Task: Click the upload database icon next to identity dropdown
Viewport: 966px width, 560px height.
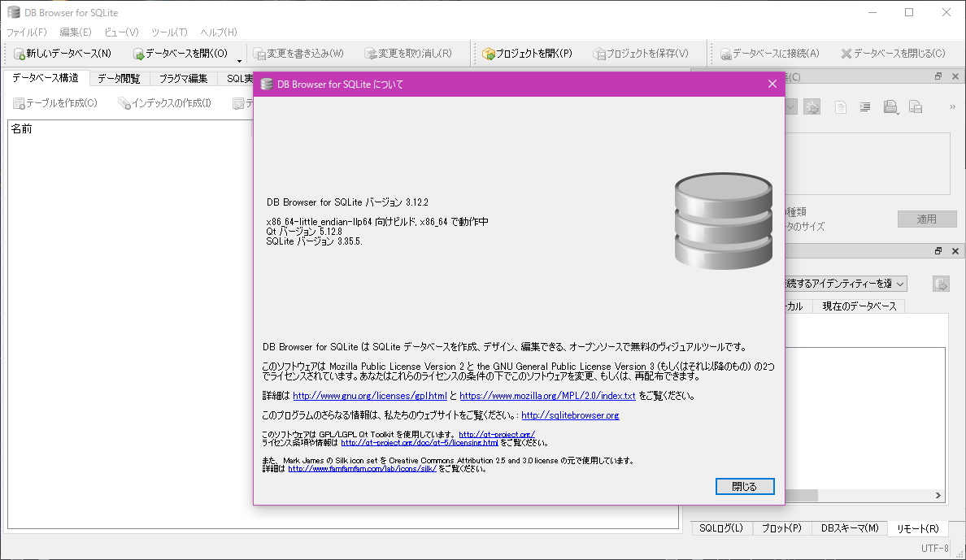Action: pos(941,284)
